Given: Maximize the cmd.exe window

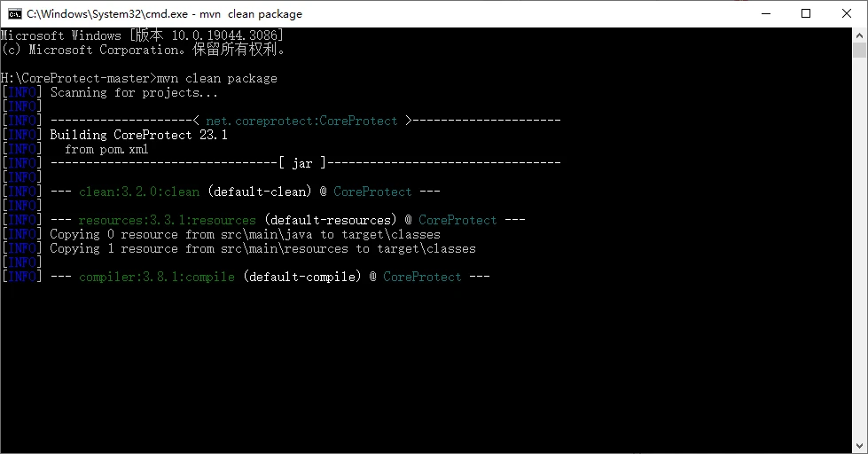Looking at the screenshot, I should [x=806, y=13].
